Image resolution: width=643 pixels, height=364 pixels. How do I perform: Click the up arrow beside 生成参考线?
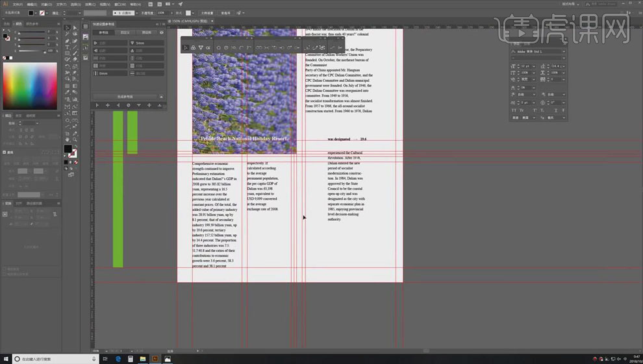(162, 97)
